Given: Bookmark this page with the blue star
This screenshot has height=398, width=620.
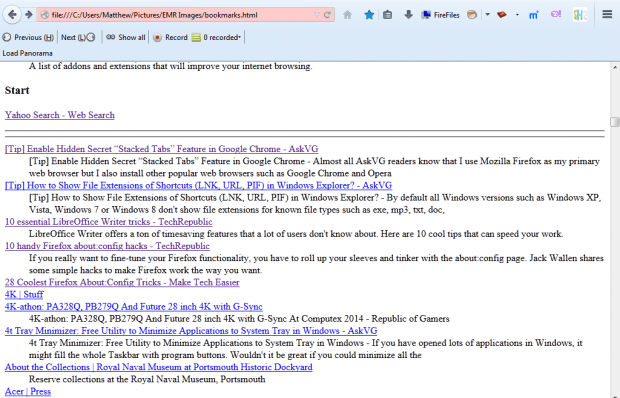Looking at the screenshot, I should pos(369,15).
